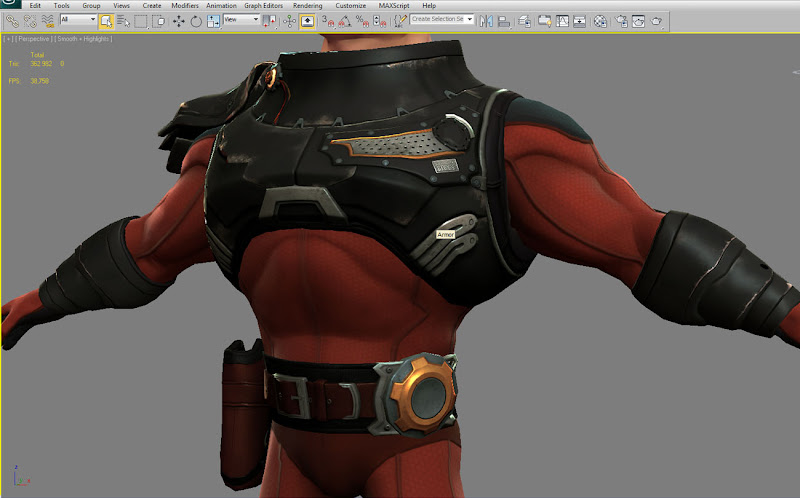Open the Modifiers menu
The width and height of the screenshot is (800, 498).
click(x=184, y=5)
